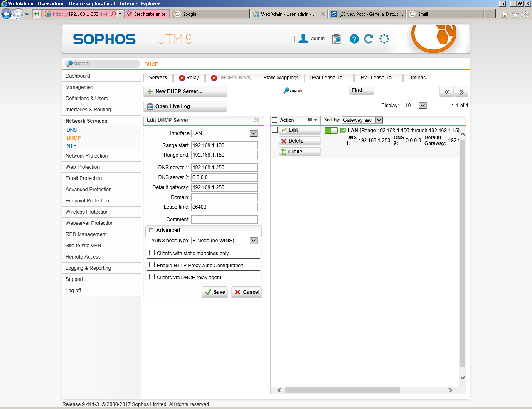Open DNS under Network Services
The width and height of the screenshot is (532, 409).
(72, 130)
